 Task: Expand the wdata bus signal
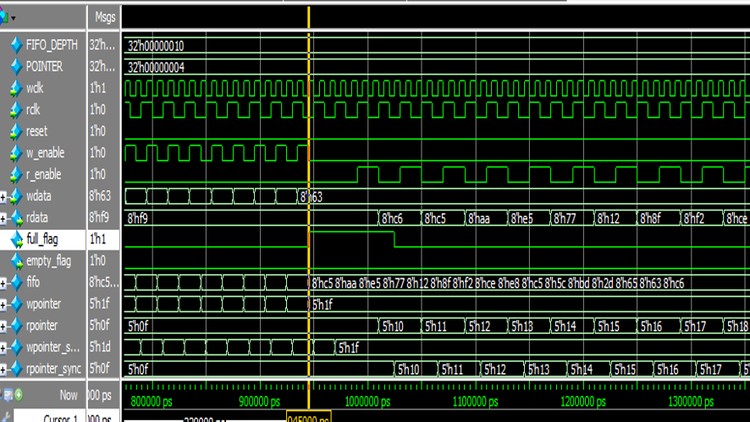click(5, 196)
